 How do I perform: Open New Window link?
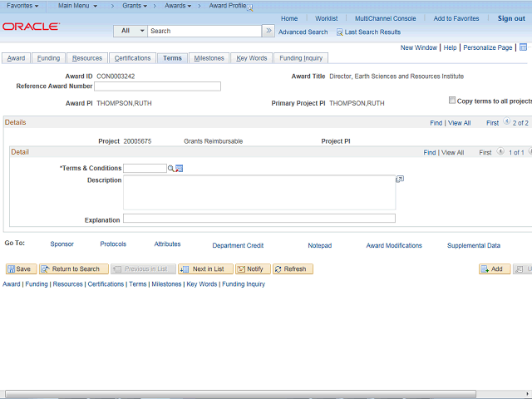(419, 47)
